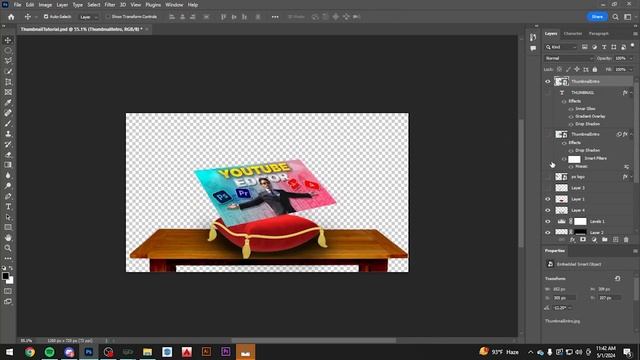Select the Hand tool
The image size is (640, 360).
coord(8,238)
